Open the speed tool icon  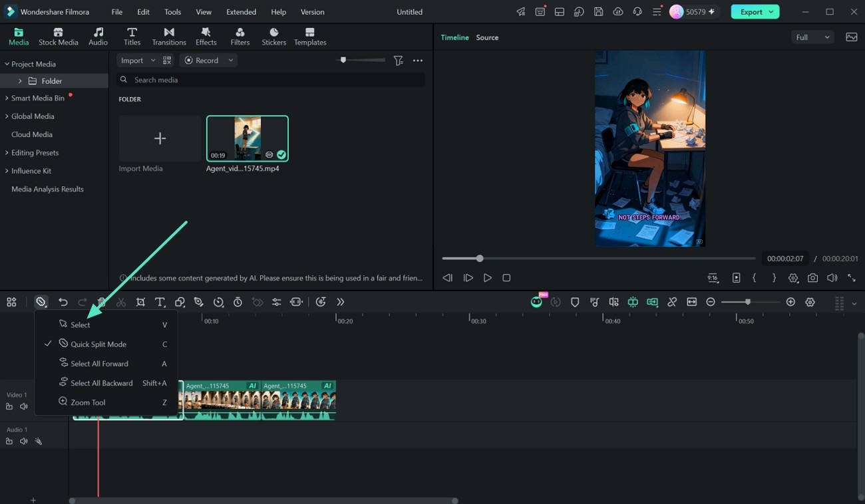pos(218,302)
